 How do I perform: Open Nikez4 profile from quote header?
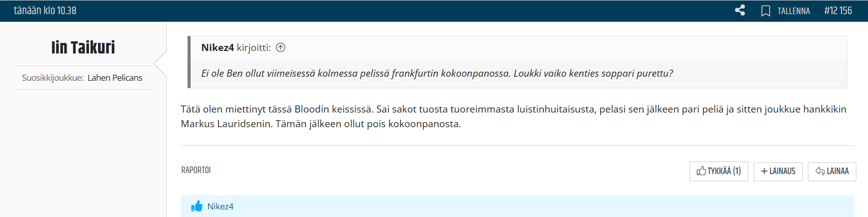(x=217, y=47)
